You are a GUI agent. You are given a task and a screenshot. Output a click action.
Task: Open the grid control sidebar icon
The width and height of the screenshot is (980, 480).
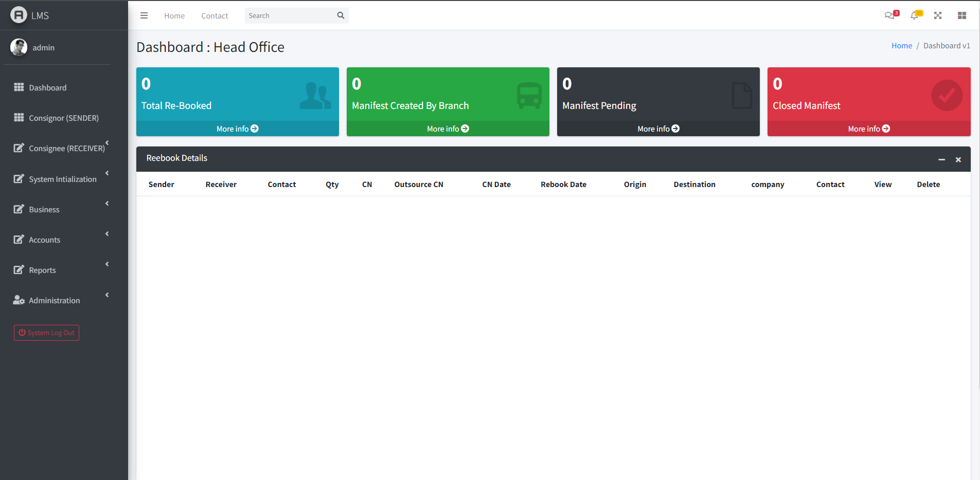click(x=961, y=15)
